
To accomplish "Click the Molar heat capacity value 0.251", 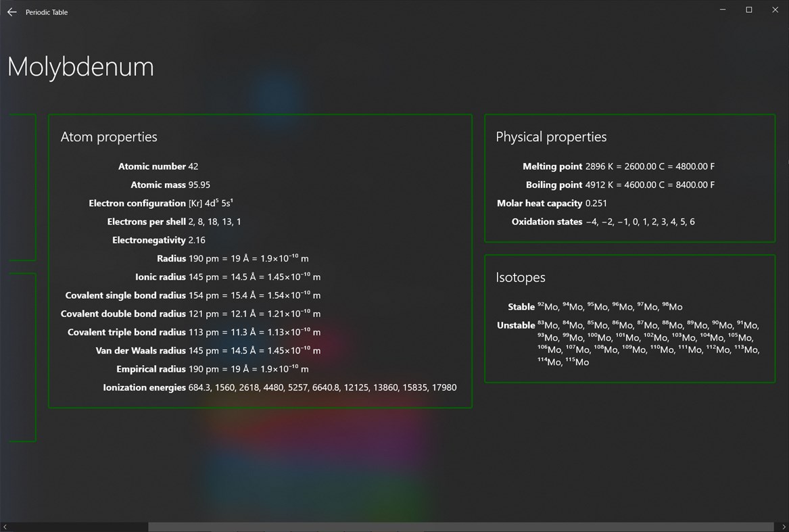I will [596, 203].
